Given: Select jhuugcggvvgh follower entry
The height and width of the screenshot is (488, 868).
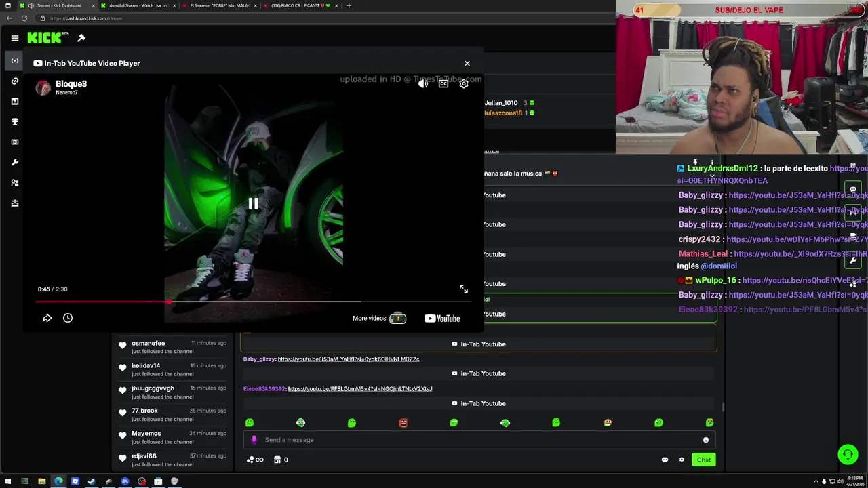Looking at the screenshot, I should (x=172, y=392).
